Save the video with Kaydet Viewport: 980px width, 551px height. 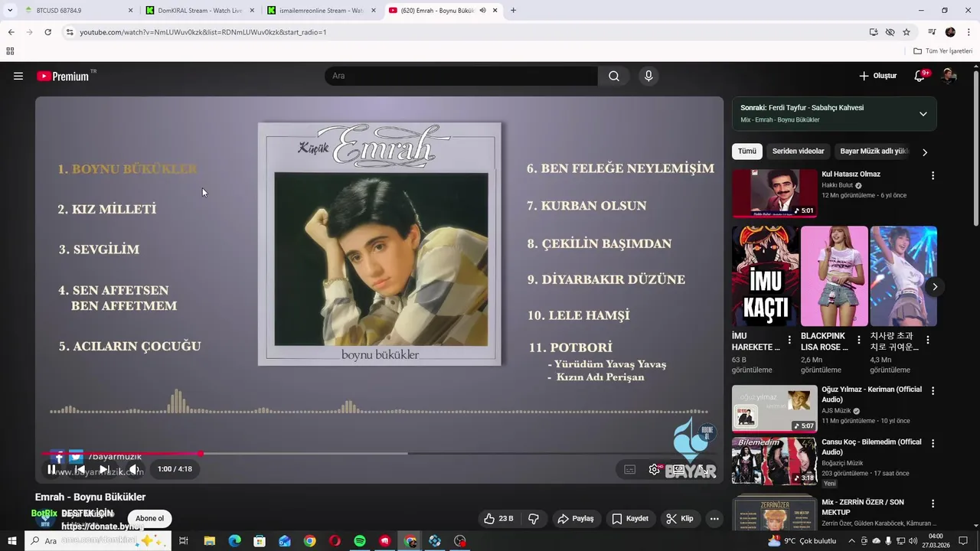click(x=630, y=518)
